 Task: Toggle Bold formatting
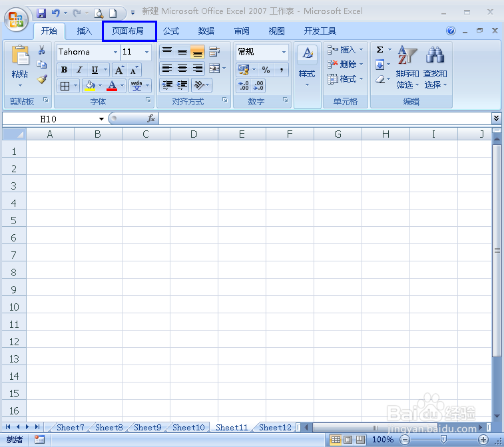[x=65, y=70]
